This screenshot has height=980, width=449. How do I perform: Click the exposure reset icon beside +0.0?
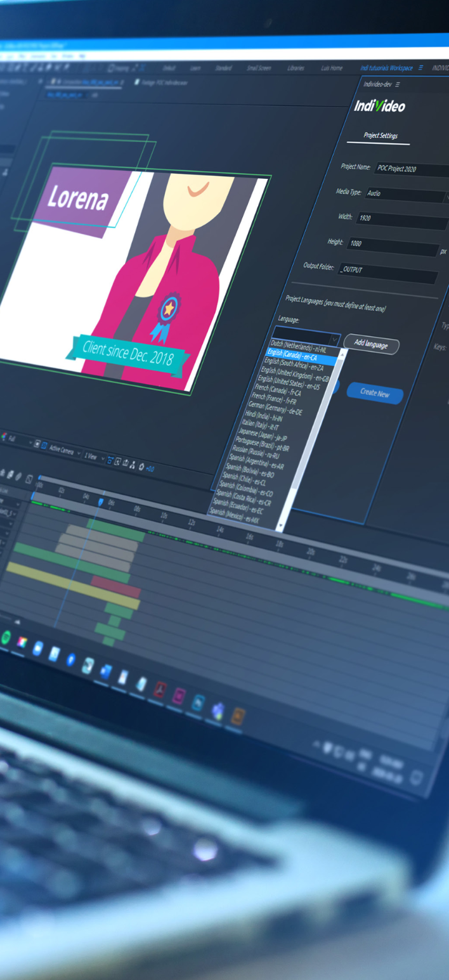[141, 466]
